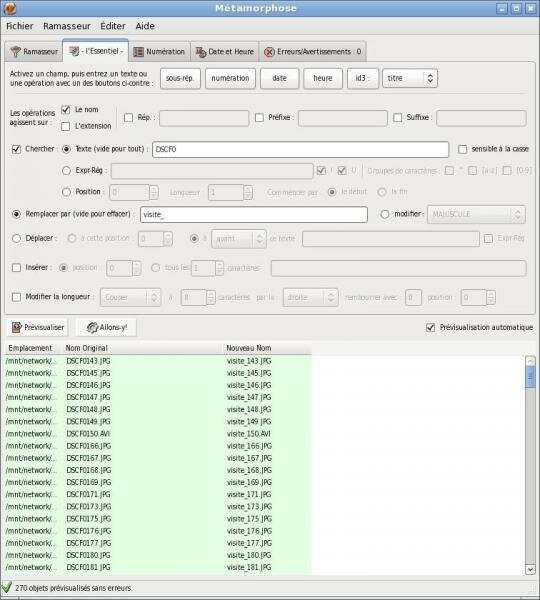540x600 pixels.
Task: Click the Numération tab icon
Action: [x=138, y=52]
